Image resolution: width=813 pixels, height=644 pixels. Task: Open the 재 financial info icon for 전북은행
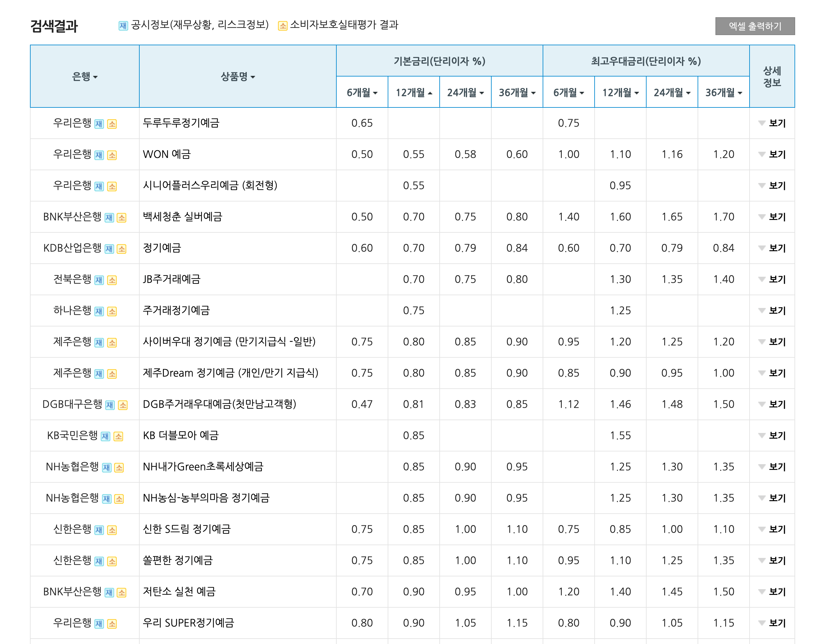pyautogui.click(x=99, y=280)
